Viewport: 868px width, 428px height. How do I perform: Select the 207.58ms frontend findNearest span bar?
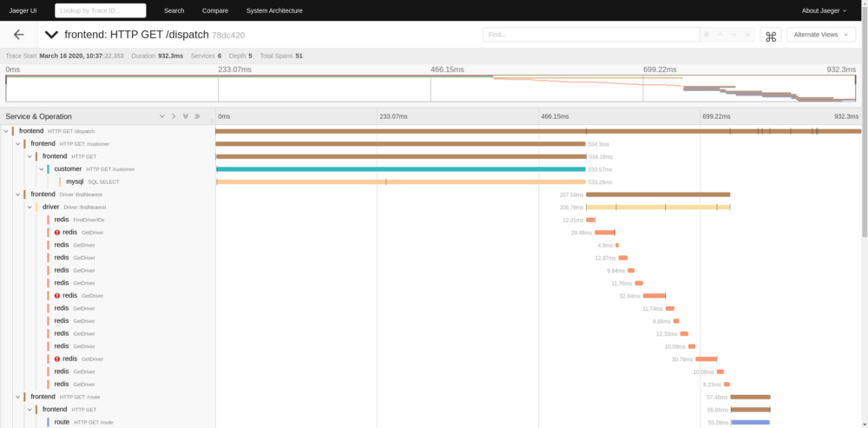tap(658, 194)
